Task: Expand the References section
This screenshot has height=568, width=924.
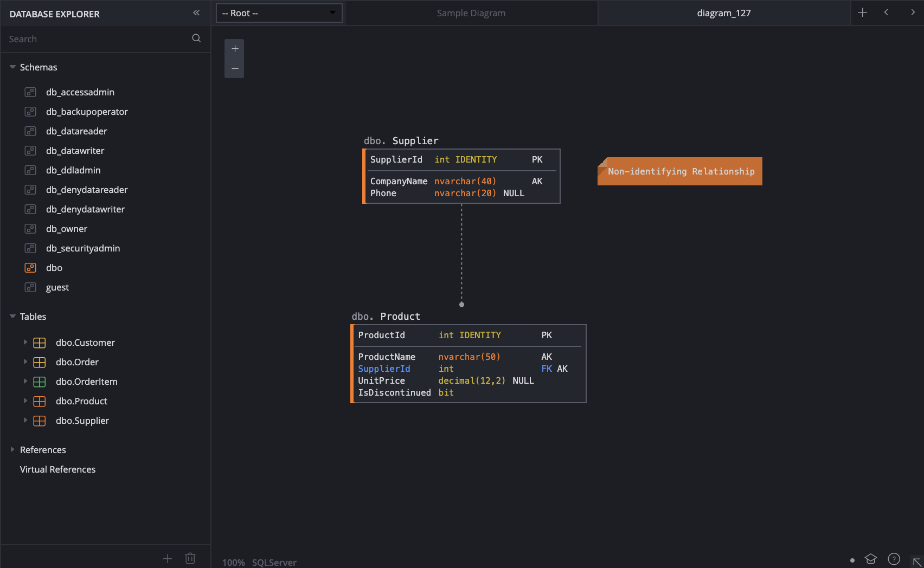Action: [x=12, y=449]
